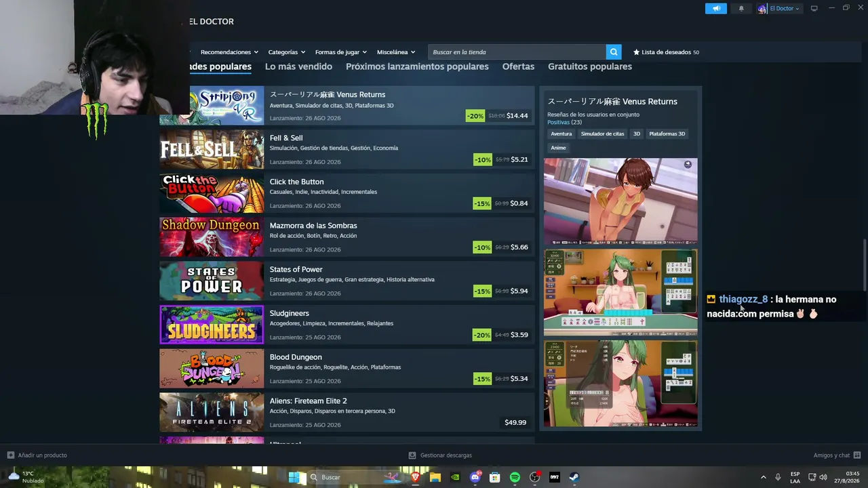
Task: Click the Simulador de citas tag
Action: [x=603, y=134]
